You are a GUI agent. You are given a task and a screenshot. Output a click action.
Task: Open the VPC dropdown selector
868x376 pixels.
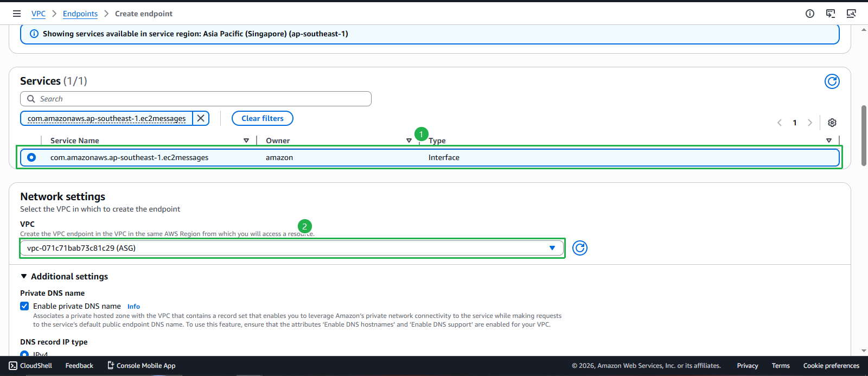pyautogui.click(x=292, y=248)
